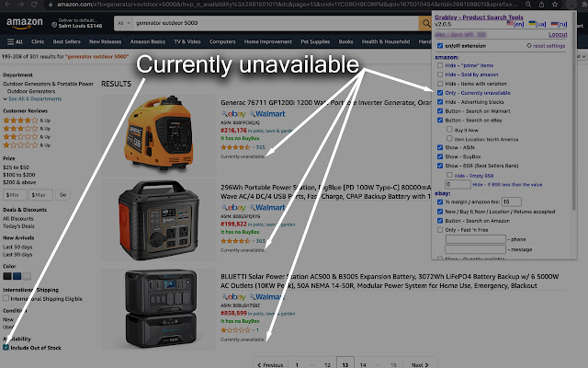This screenshot has height=368, width=588.
Task: Uncheck Only - Currently unavailable option
Action: point(440,93)
